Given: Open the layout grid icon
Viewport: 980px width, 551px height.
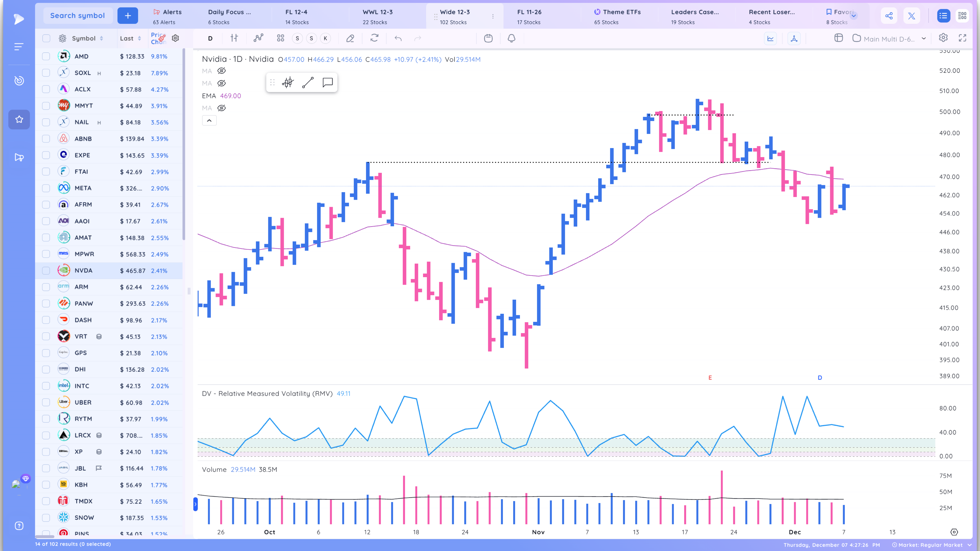Looking at the screenshot, I should click(x=280, y=38).
